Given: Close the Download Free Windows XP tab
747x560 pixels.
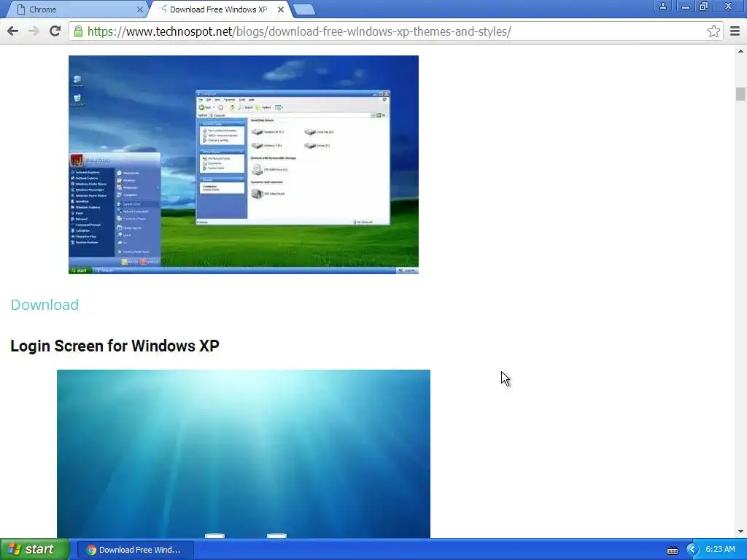Looking at the screenshot, I should (281, 9).
